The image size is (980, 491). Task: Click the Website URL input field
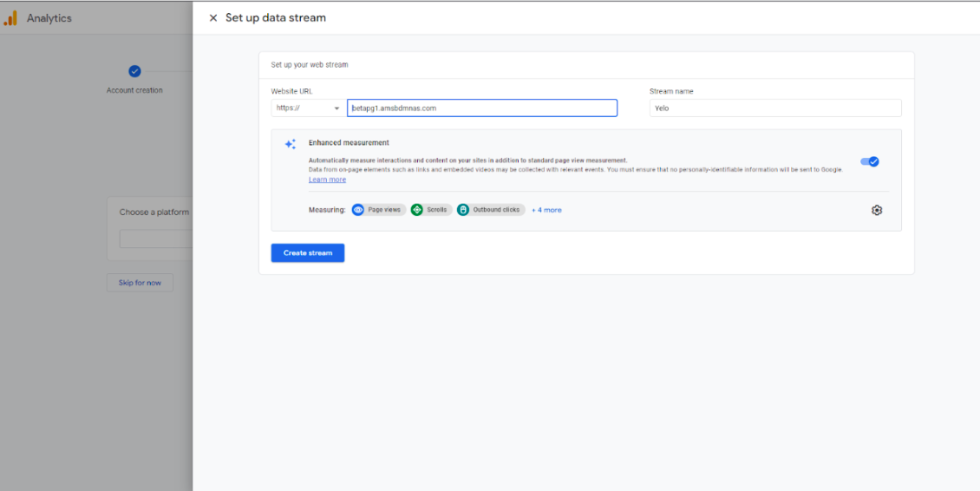click(x=482, y=108)
